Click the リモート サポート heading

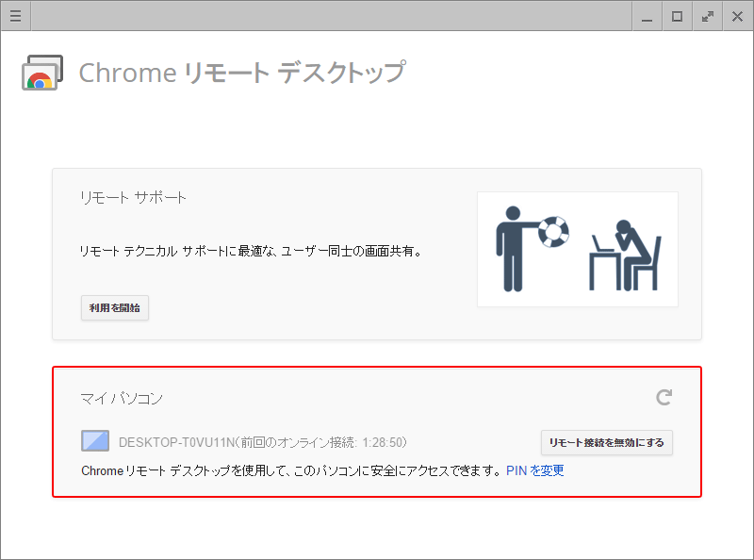133,198
